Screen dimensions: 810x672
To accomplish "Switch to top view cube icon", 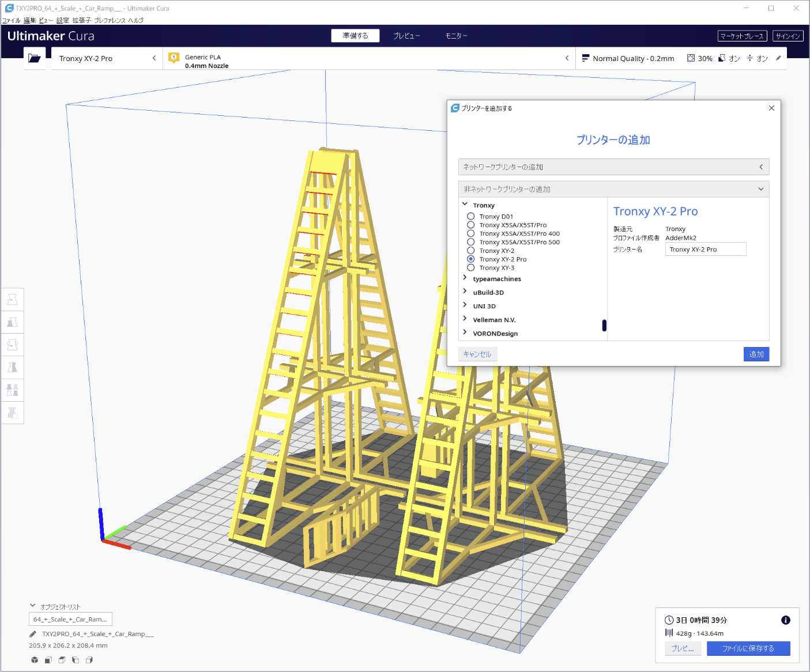I will [x=62, y=660].
